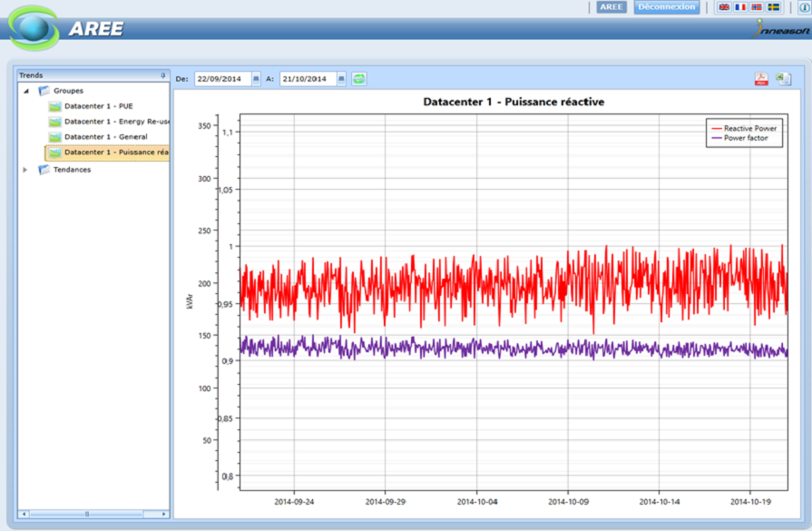Click the Tendances folder icon
The width and height of the screenshot is (812, 531).
click(x=44, y=170)
